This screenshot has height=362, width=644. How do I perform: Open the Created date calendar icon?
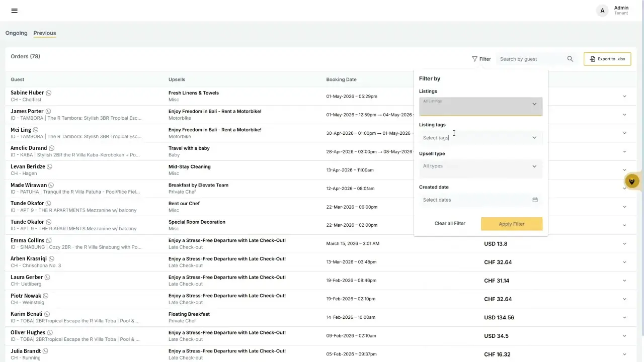pos(535,200)
